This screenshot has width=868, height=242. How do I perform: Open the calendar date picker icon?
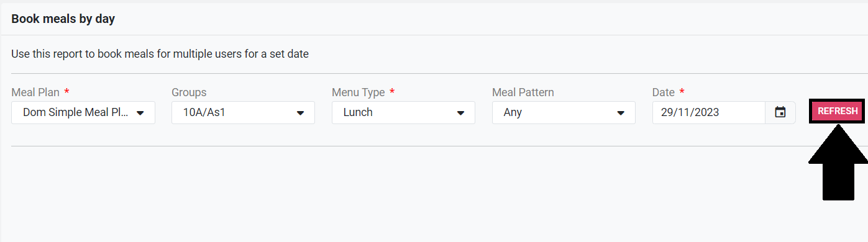(780, 112)
